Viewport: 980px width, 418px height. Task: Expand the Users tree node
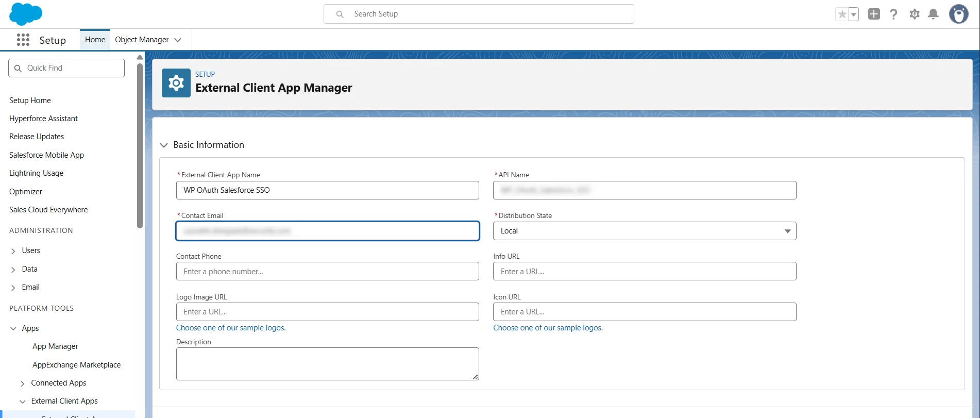tap(13, 251)
